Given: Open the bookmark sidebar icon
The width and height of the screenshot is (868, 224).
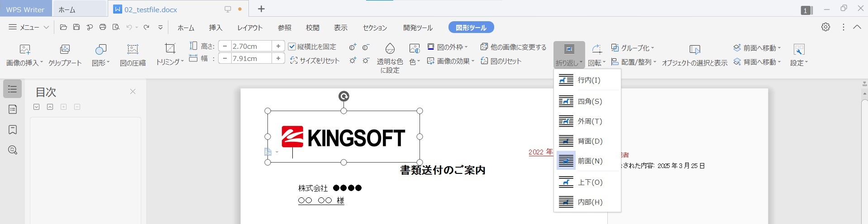Looking at the screenshot, I should tap(13, 130).
